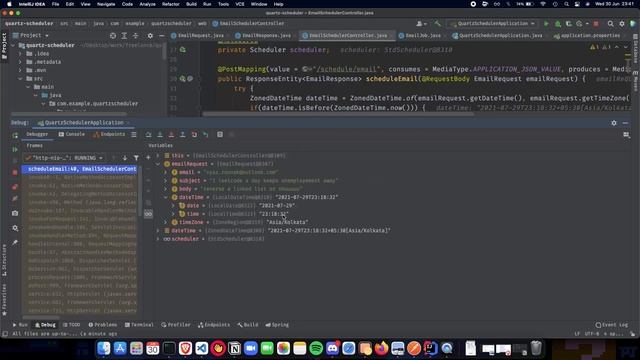This screenshot has height=360, width=640.
Task: Click the Debug bug icon in toolbar
Action: pos(558,24)
